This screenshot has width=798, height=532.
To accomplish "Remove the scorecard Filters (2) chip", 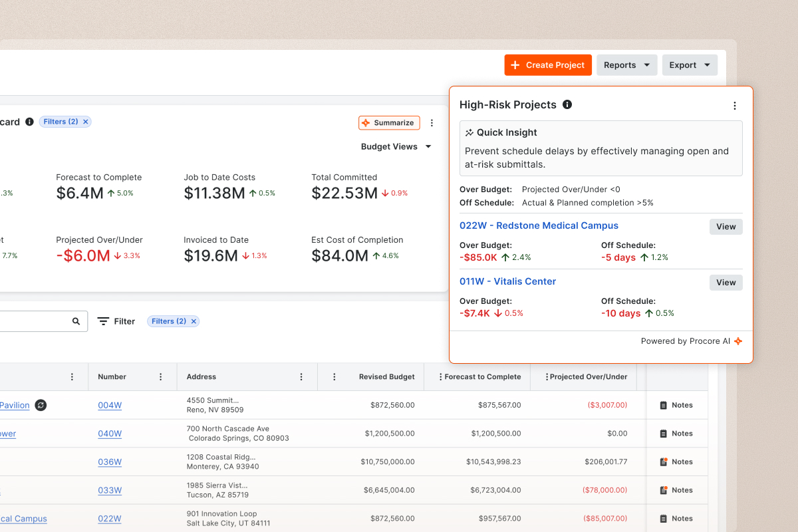I will (86, 122).
